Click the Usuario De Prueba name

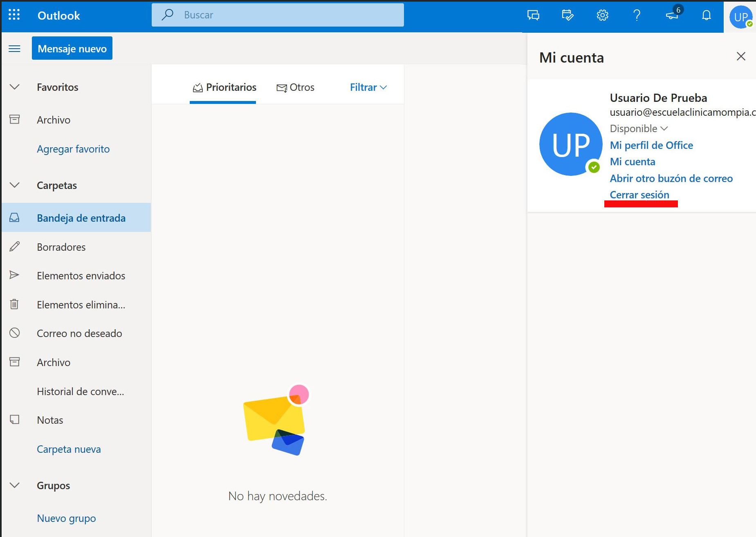click(x=658, y=98)
